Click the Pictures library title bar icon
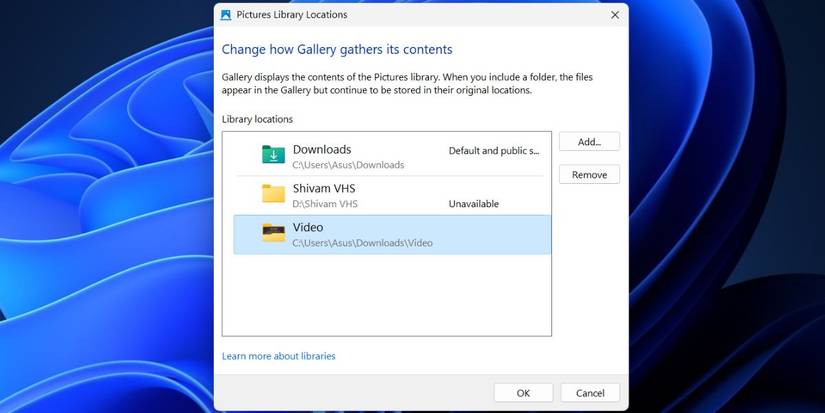The height and width of the screenshot is (413, 825). tap(226, 15)
